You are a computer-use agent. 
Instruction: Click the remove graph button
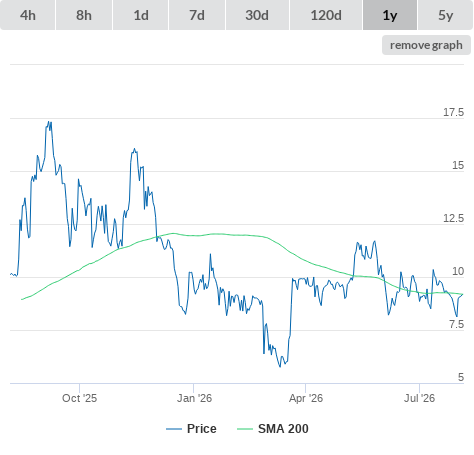pos(426,45)
